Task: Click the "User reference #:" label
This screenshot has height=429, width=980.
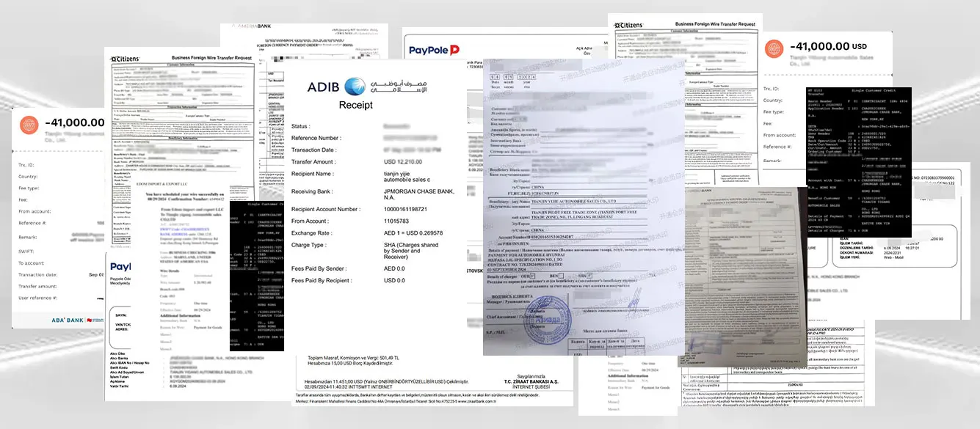Action: (x=37, y=298)
